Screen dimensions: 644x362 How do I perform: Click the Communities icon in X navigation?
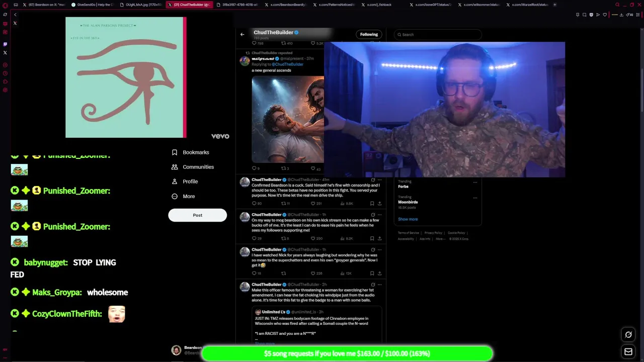click(175, 167)
